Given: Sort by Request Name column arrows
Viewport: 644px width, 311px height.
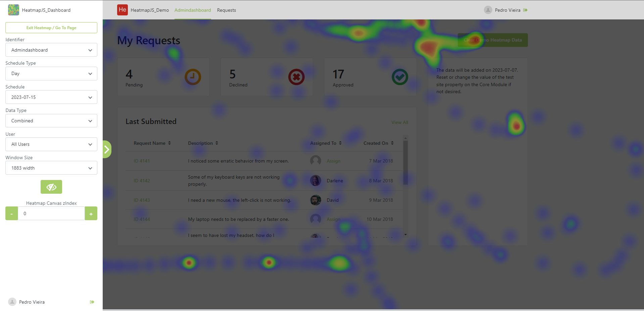Looking at the screenshot, I should tap(169, 143).
